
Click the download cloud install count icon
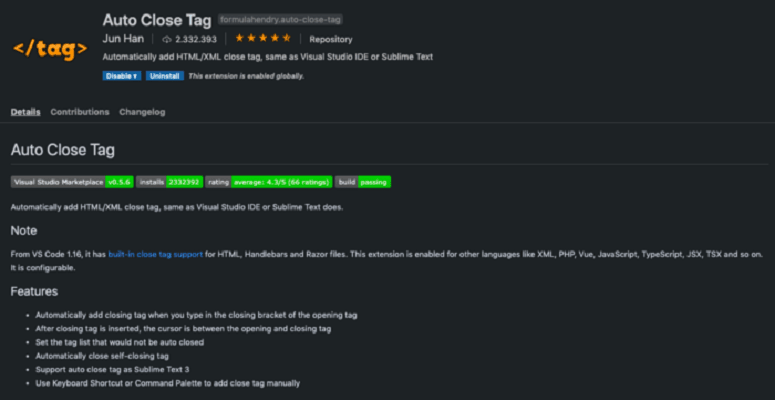coord(167,39)
